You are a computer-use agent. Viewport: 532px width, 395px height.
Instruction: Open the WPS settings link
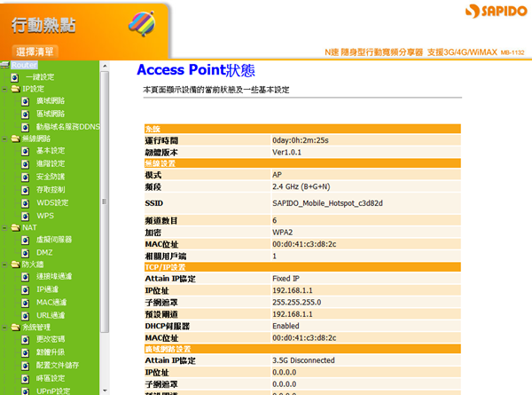coord(45,216)
